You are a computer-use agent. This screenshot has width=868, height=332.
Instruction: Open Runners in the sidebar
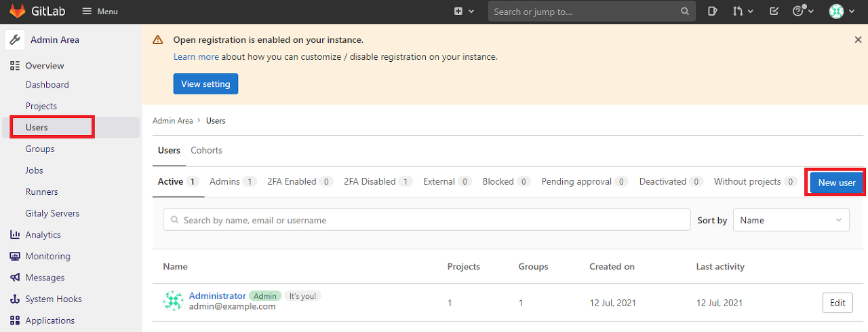[42, 192]
